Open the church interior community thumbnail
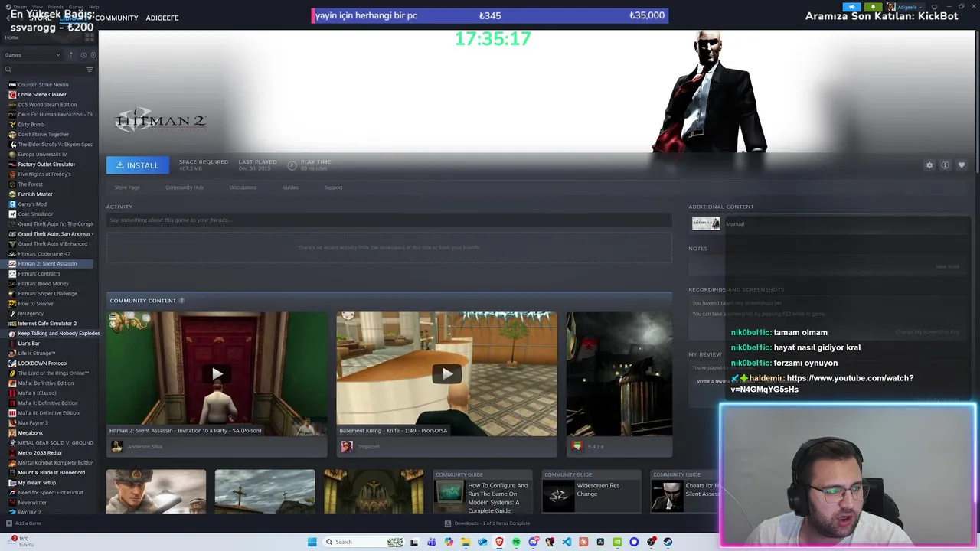 click(374, 491)
